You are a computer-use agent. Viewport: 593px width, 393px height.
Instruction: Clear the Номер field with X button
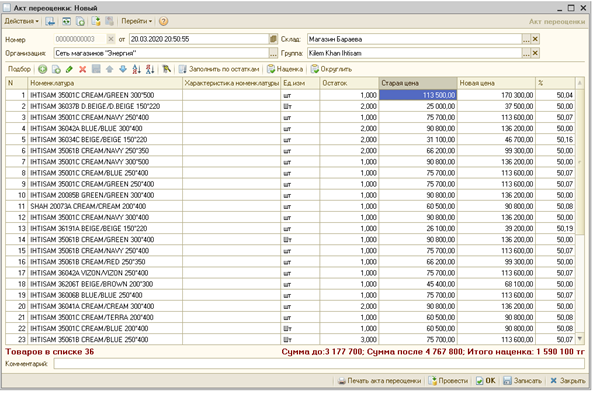tap(110, 39)
